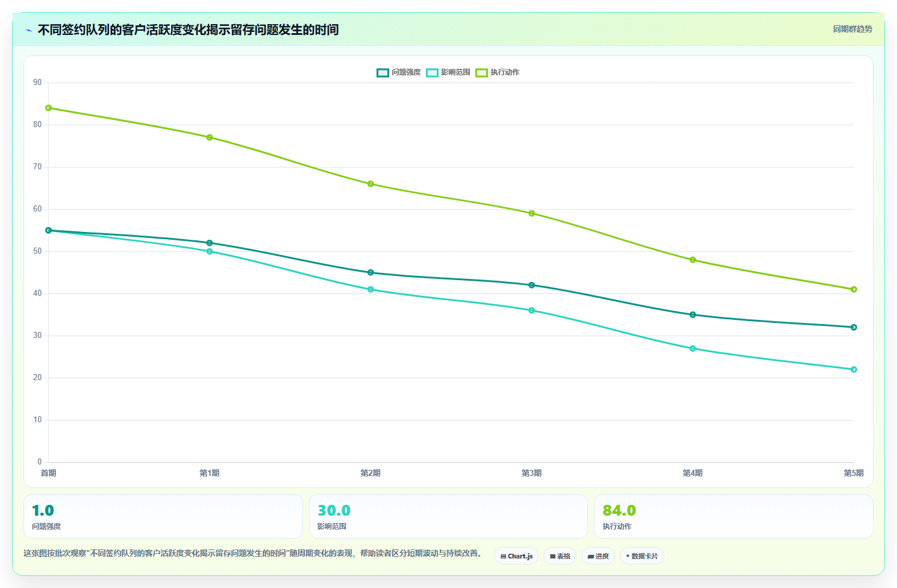Click the 第3期 x-axis label
The height and width of the screenshot is (588, 897).
531,473
